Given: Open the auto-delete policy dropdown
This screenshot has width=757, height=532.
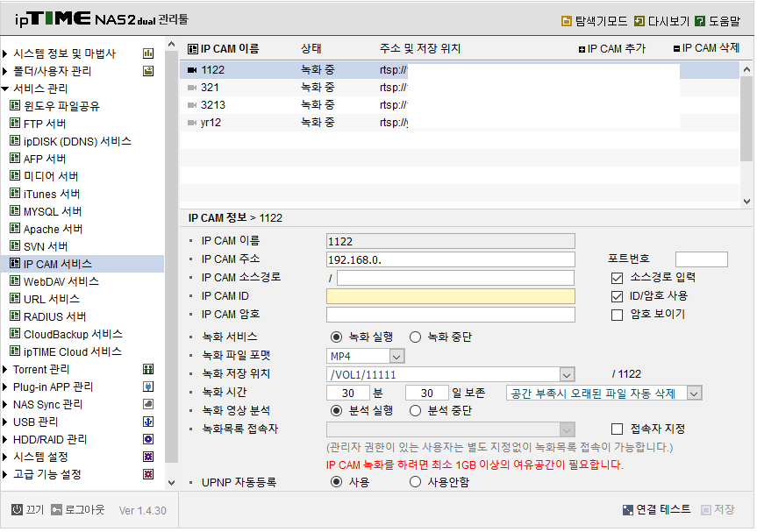Looking at the screenshot, I should click(x=695, y=394).
